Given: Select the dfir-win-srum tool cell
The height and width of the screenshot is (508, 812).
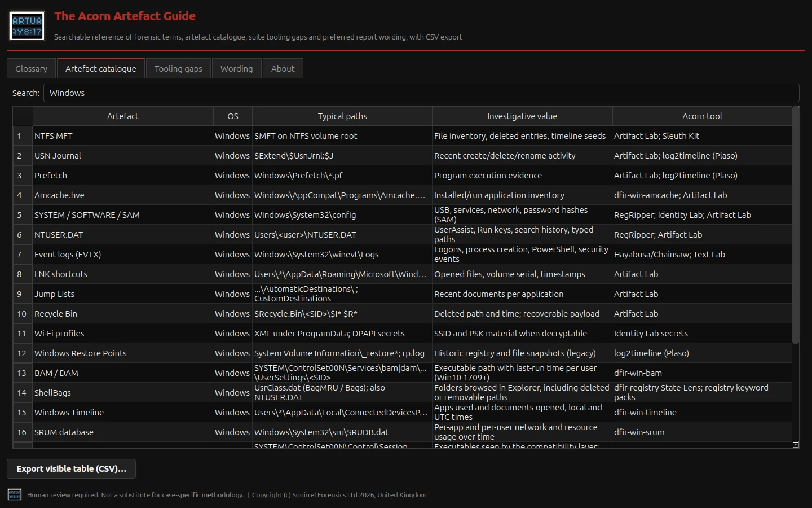Looking at the screenshot, I should 702,432.
